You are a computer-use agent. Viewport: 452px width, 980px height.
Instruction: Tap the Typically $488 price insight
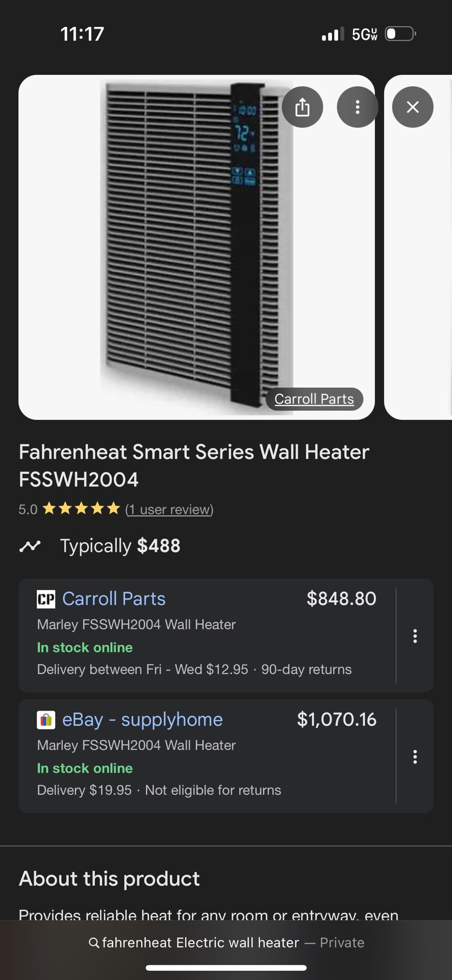[120, 546]
